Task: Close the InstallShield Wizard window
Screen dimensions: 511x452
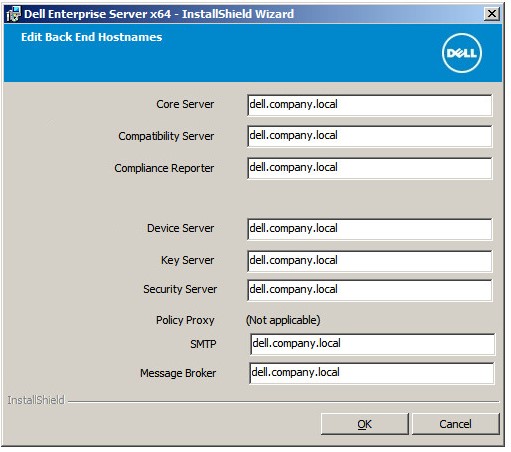Action: click(492, 14)
